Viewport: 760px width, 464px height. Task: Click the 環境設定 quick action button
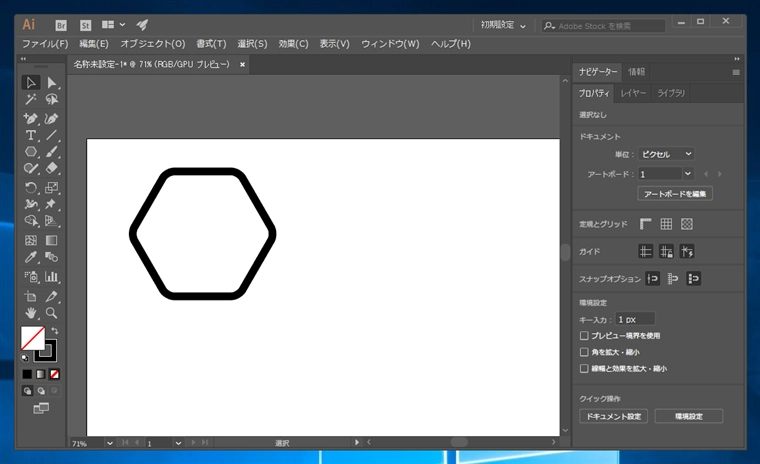point(689,416)
